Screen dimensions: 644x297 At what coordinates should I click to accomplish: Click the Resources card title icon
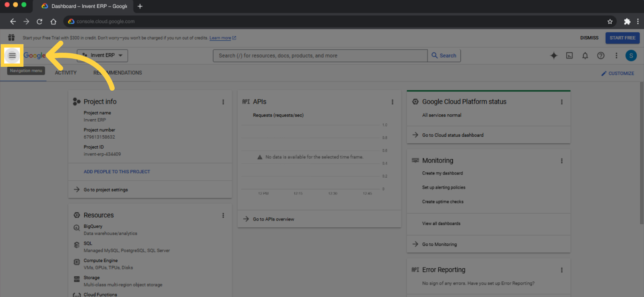(x=77, y=215)
